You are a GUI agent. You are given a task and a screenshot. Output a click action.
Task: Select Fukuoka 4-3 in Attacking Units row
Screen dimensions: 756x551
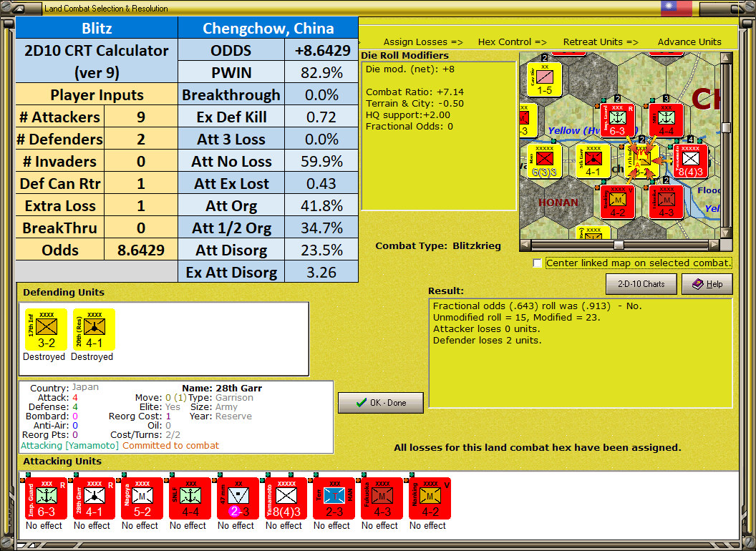(x=382, y=499)
